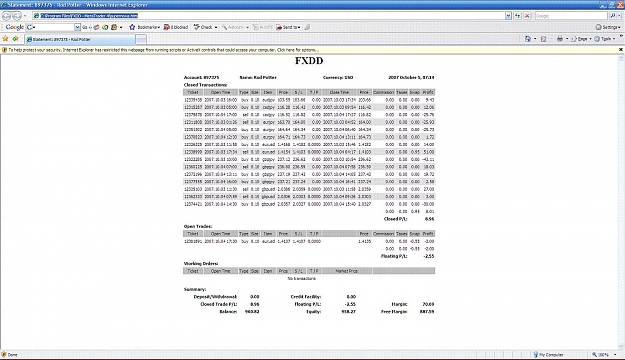Open the recent pages dropdown beside Forward
625x360 pixels.
[25, 16]
